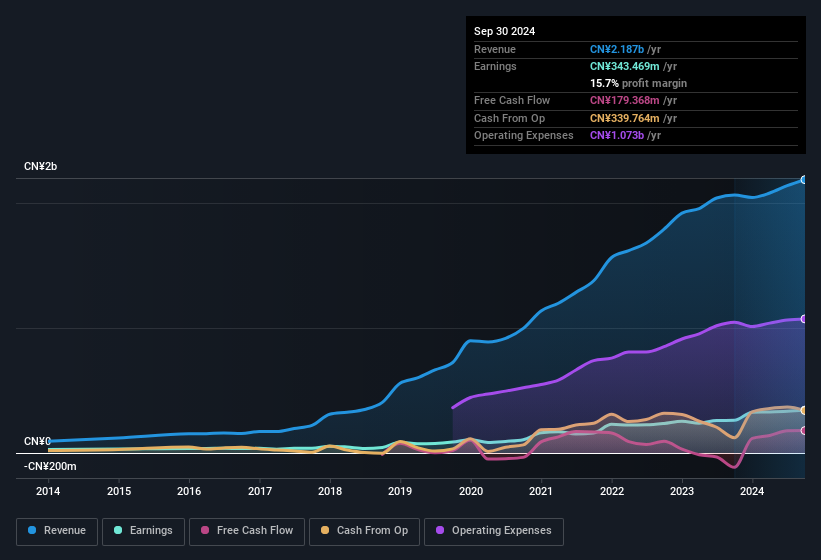Click the CN¥2b y-axis label
This screenshot has height=560, width=821.
coord(40,166)
